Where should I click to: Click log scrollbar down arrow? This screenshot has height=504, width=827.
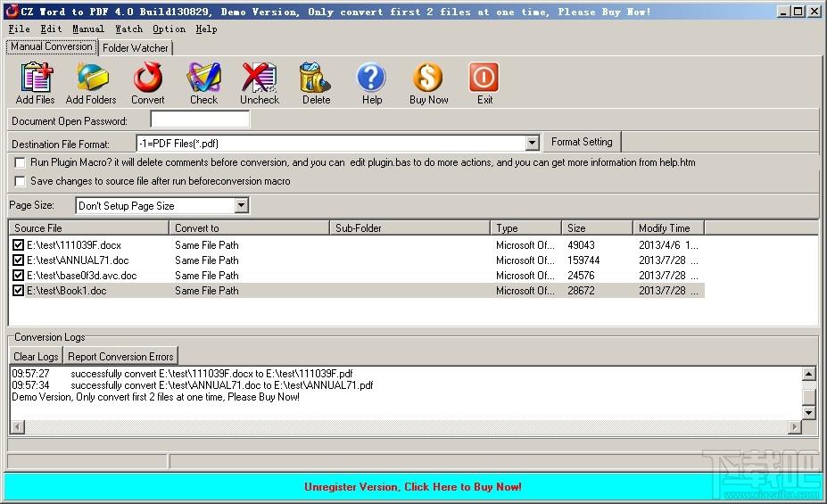tap(808, 412)
